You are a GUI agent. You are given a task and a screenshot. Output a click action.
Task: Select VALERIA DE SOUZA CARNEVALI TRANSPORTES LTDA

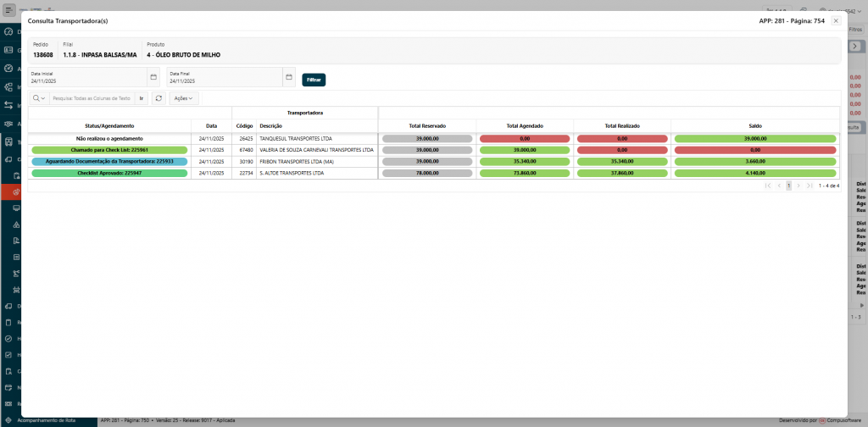pos(317,150)
